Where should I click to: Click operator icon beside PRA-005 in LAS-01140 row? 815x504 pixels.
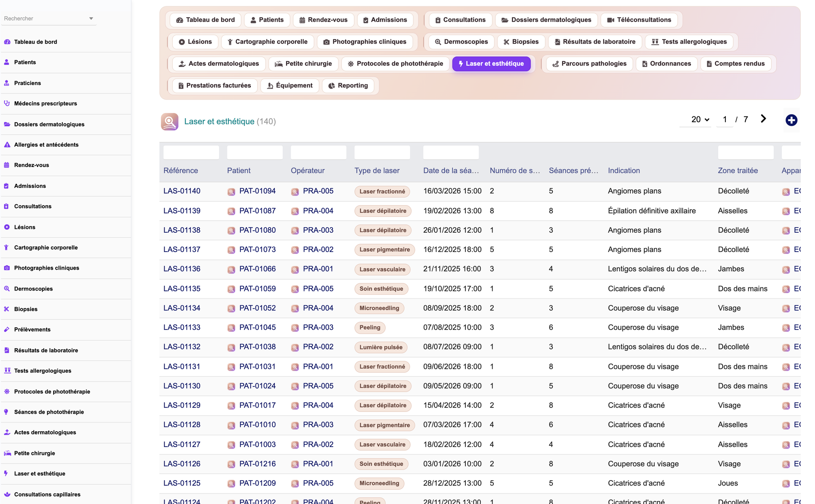[x=295, y=192]
